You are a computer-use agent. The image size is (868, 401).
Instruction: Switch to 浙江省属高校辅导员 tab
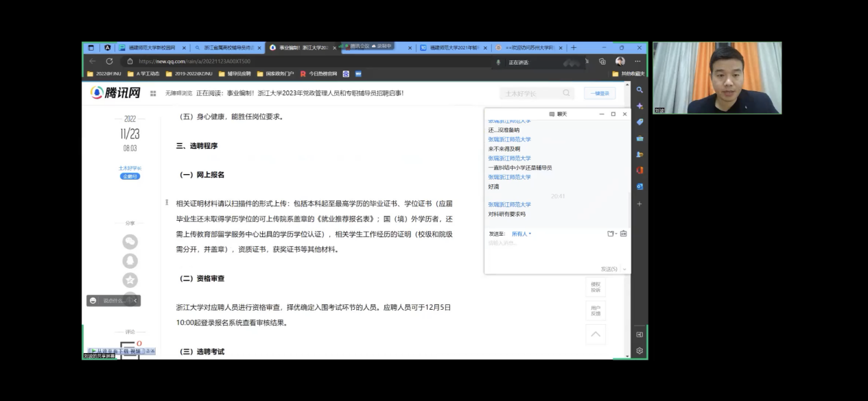point(228,48)
